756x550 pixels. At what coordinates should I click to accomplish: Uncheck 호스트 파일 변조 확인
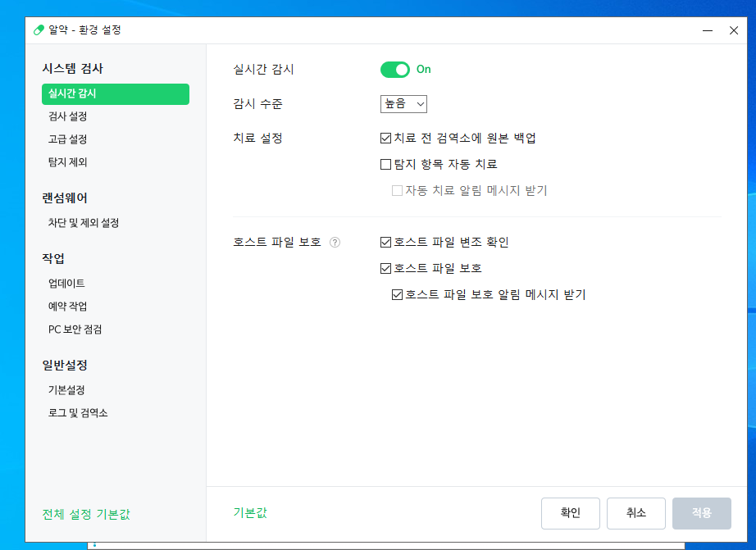[x=385, y=242]
